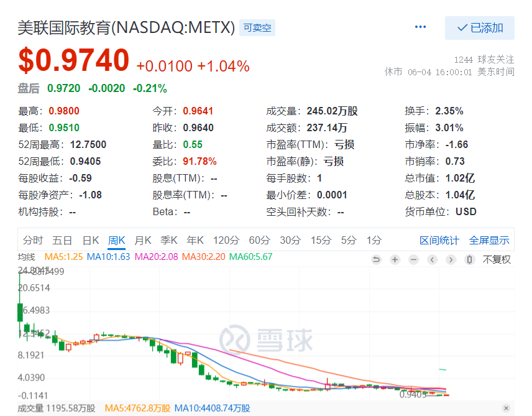Screen dimensions: 532x416
Task: Click the MA10:1.63 moving average label
Action: (108, 257)
